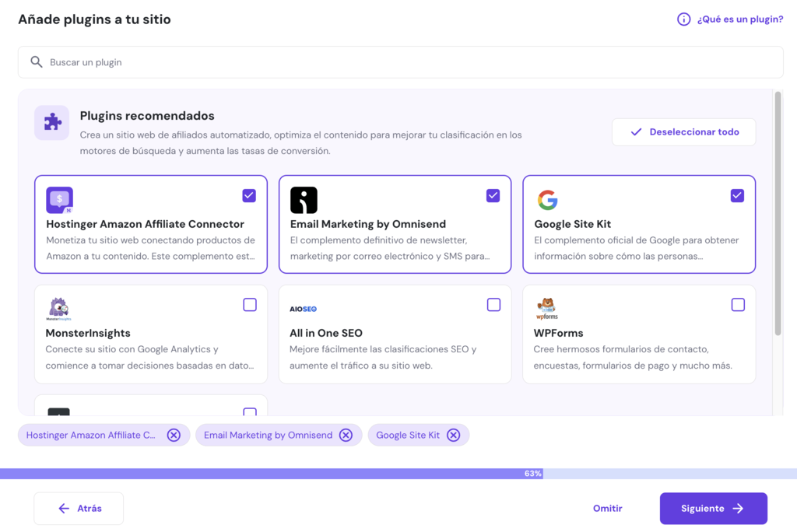
Task: Click the left arrow icon in the Atrás button
Action: (64, 508)
